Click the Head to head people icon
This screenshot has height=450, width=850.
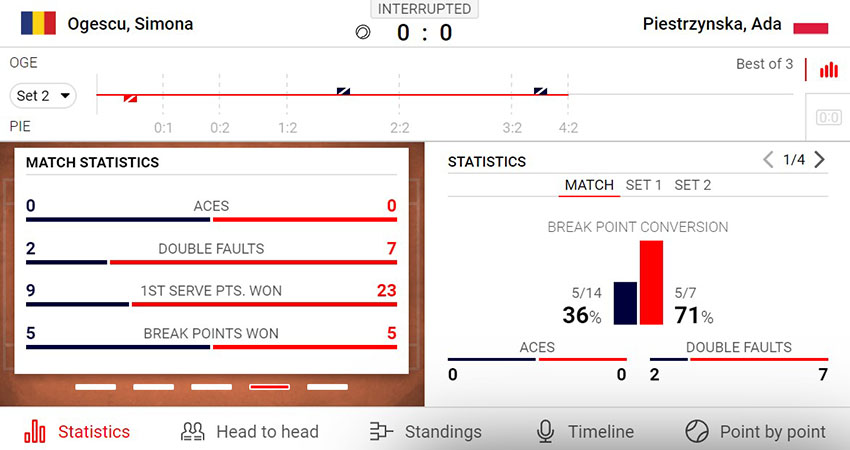192,431
